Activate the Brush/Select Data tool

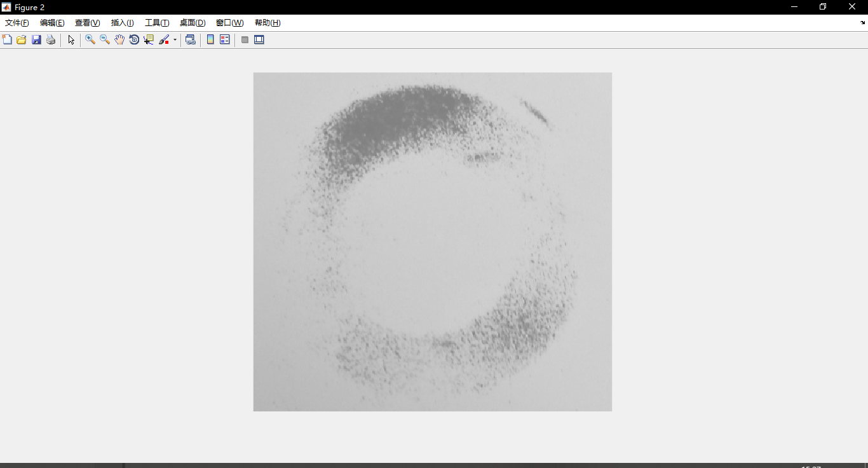(x=164, y=39)
